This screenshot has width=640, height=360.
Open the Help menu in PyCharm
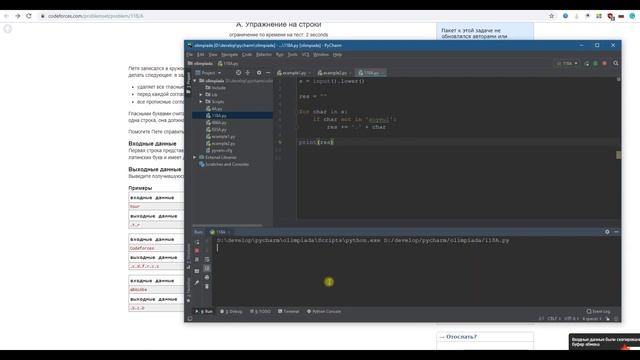337,54
